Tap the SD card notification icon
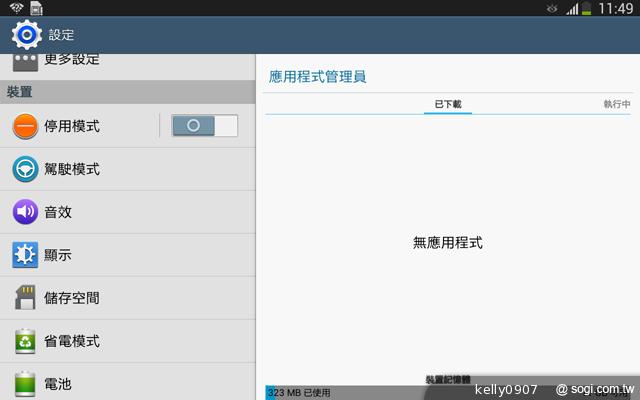This screenshot has height=400, width=640. click(x=36, y=8)
